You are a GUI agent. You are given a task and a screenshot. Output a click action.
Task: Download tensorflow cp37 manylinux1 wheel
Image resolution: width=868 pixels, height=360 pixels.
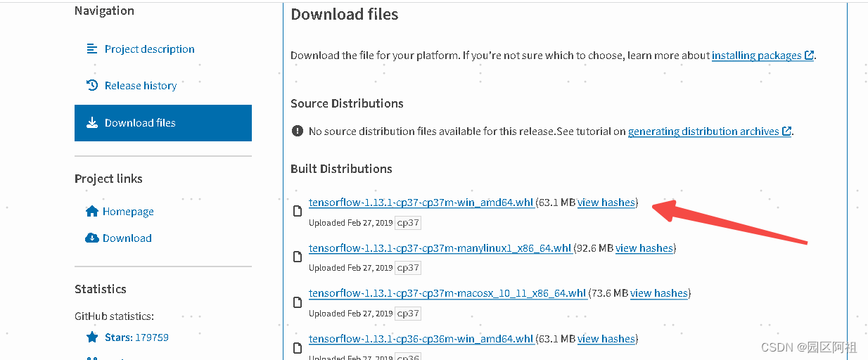(x=440, y=248)
